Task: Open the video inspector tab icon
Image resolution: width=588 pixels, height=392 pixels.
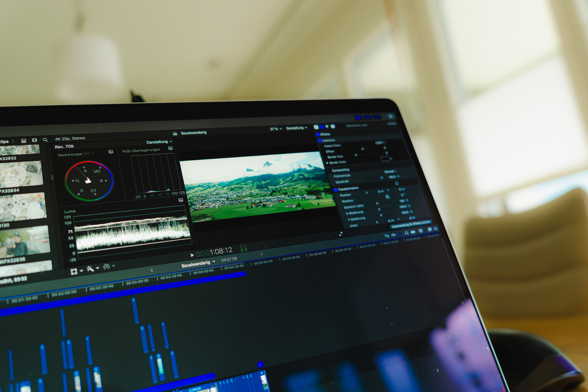Action: click(316, 127)
